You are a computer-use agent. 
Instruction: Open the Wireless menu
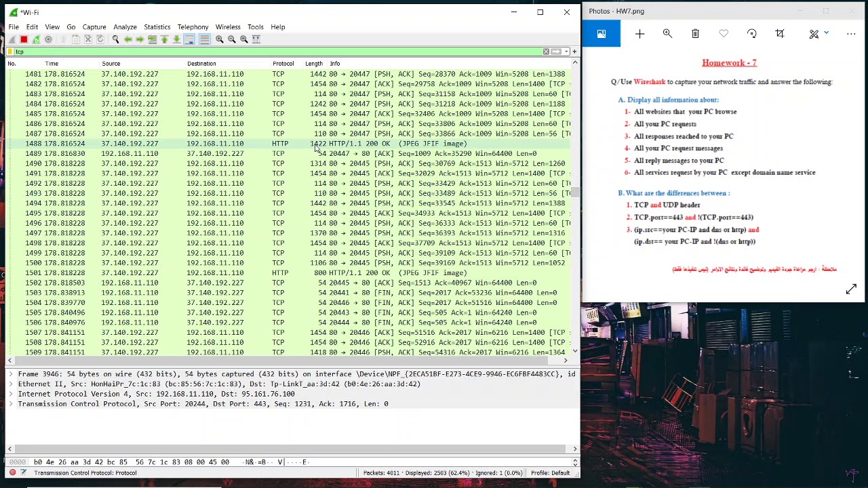point(228,27)
